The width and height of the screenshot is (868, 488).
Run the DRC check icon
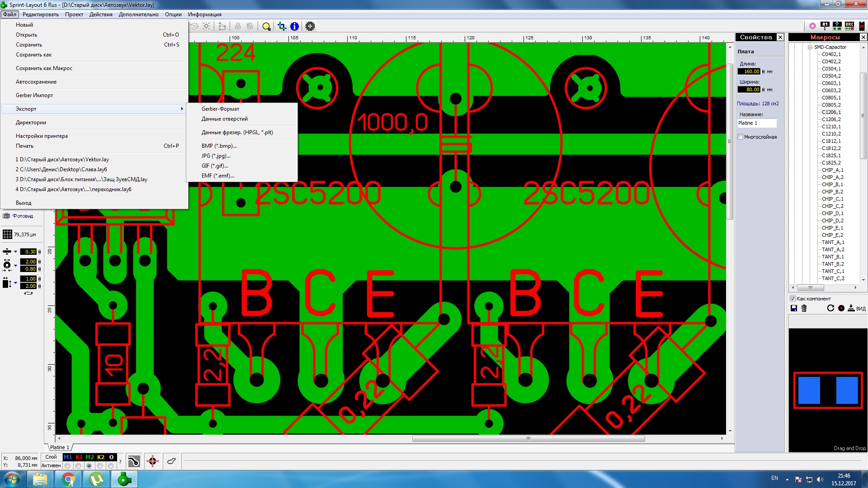pyautogui.click(x=849, y=26)
